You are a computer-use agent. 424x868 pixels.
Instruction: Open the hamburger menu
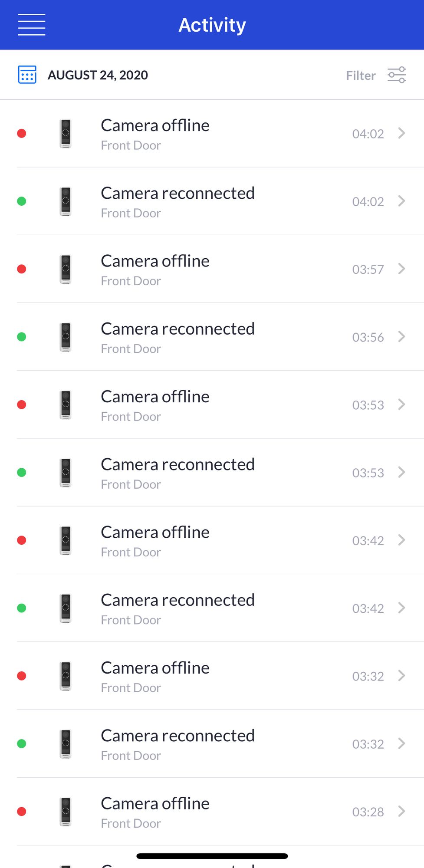pos(32,25)
